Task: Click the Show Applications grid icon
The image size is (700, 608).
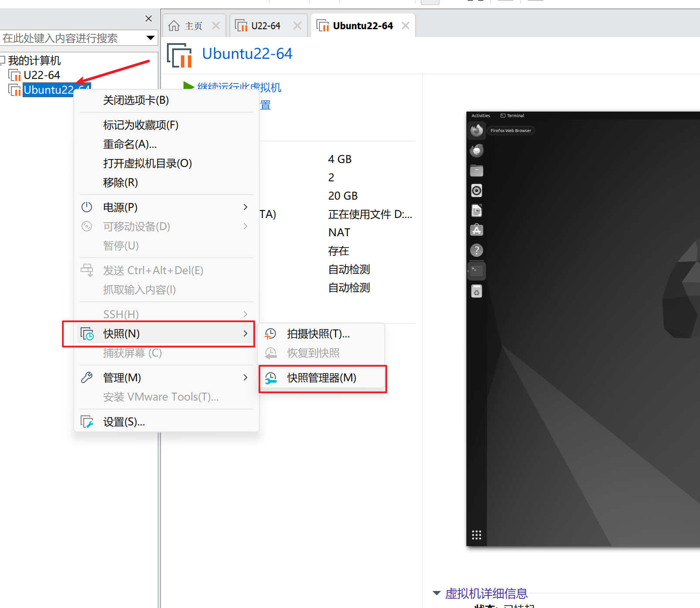Action: click(476, 535)
